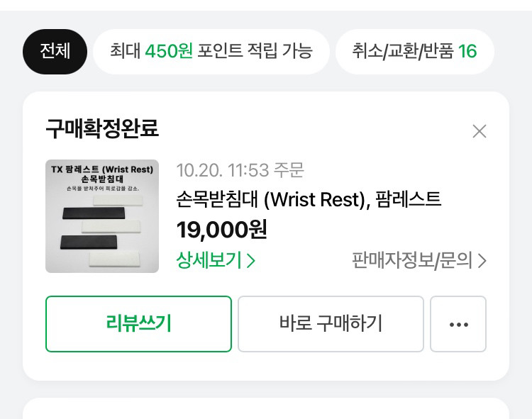Click the chevron arrow next to 판매자정보/문의

click(482, 261)
